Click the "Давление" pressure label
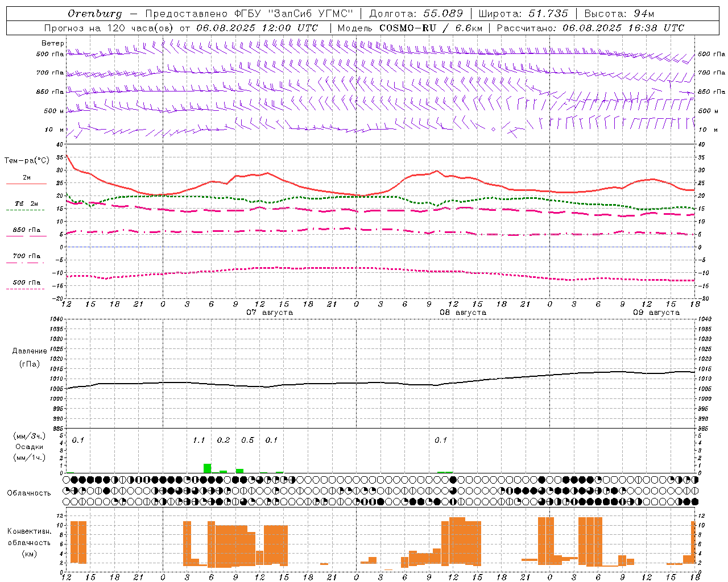This screenshot has height=582, width=728. 30,351
